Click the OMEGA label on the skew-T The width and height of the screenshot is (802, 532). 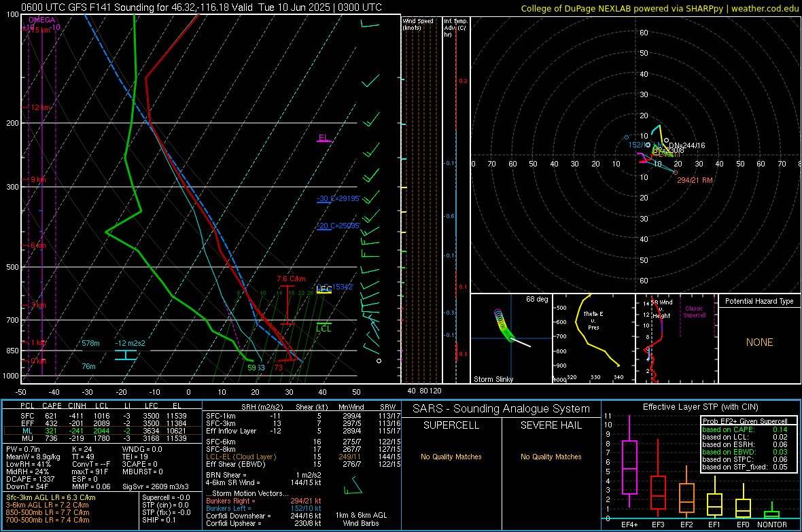point(42,20)
